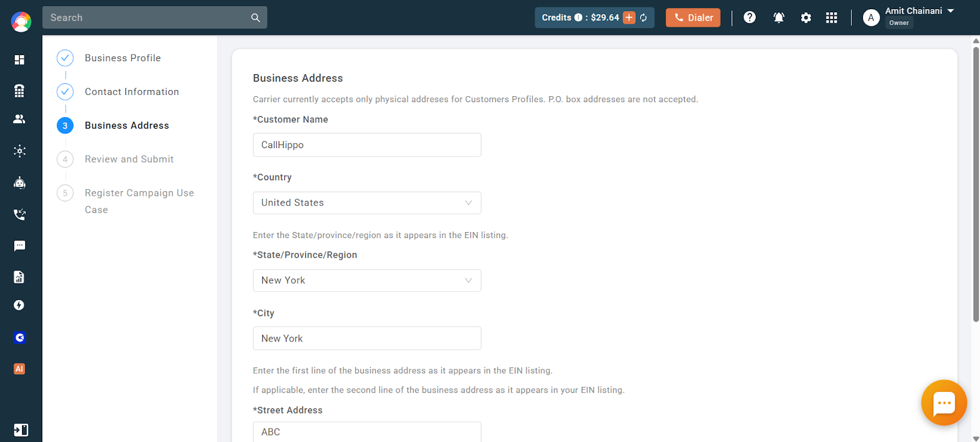
Task: Open the SMS message icon in the sidebar
Action: pos(20,245)
